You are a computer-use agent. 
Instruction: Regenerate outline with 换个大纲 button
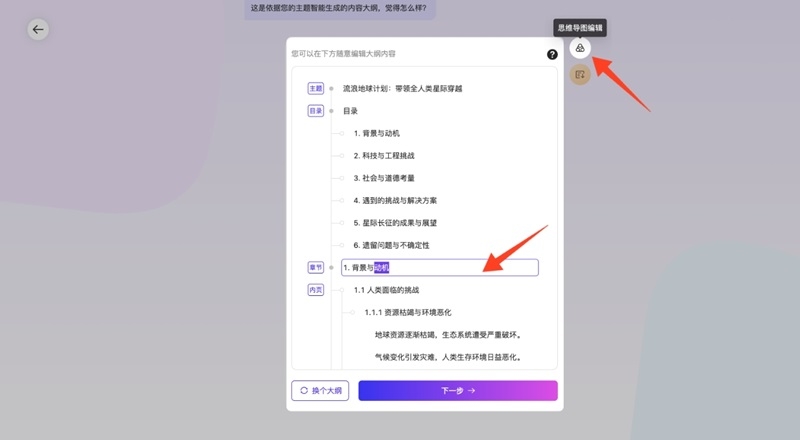[x=320, y=390]
